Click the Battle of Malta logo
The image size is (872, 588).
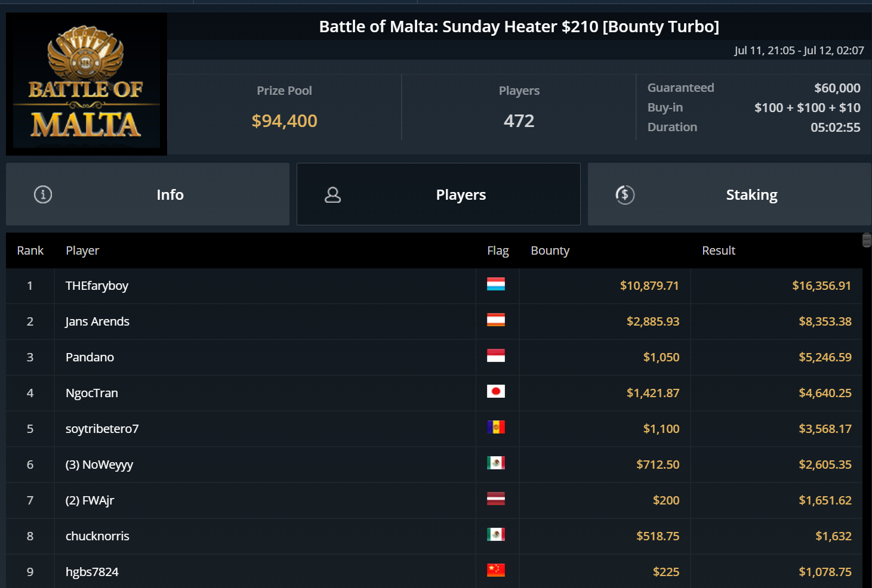[87, 84]
